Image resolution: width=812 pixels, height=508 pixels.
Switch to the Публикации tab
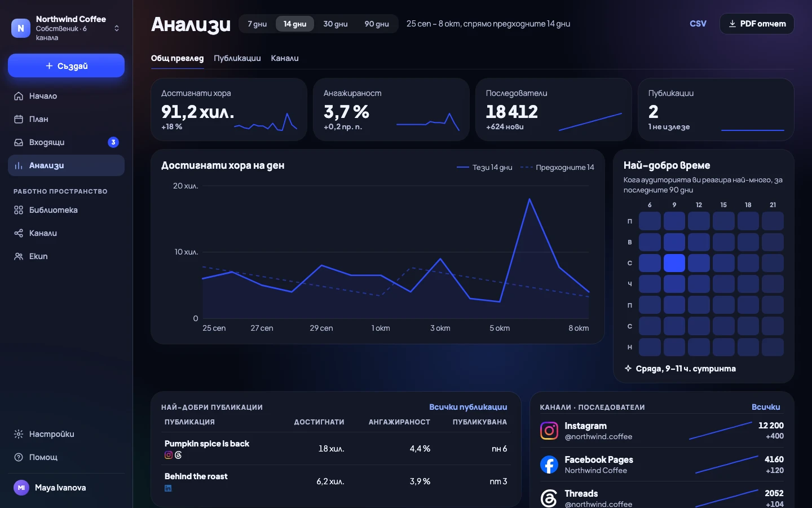237,58
